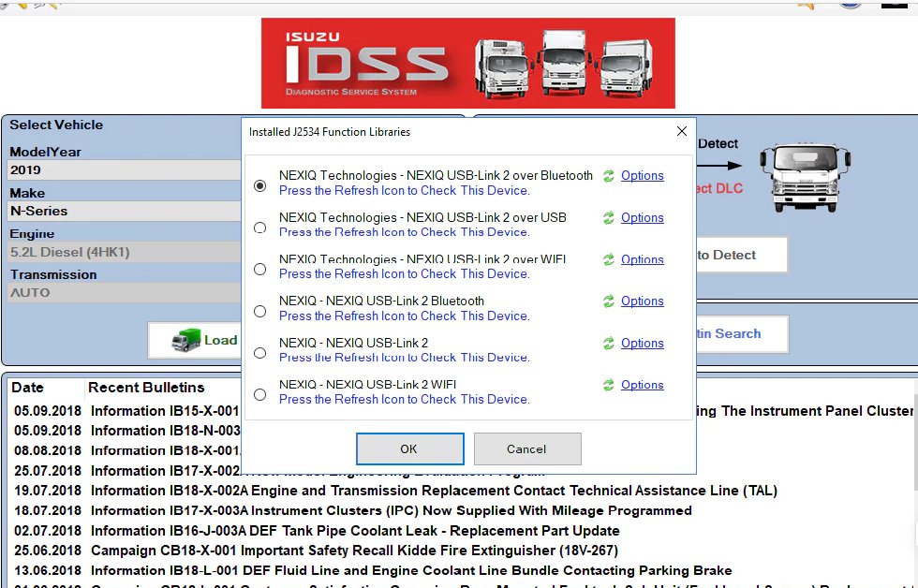Refresh the NEXIQ USB-Link 2 over USB device
The image size is (918, 588).
click(x=609, y=217)
